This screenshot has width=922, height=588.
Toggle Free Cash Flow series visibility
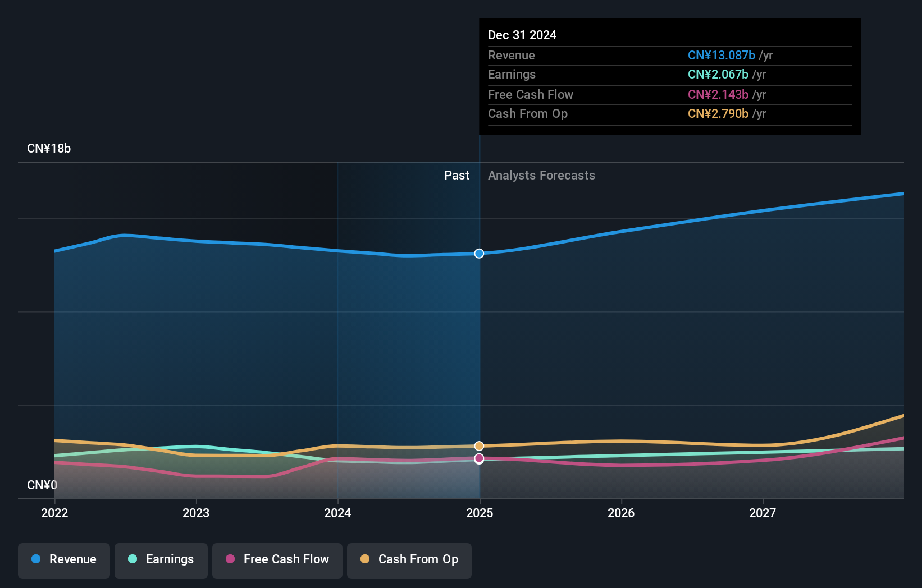(277, 559)
